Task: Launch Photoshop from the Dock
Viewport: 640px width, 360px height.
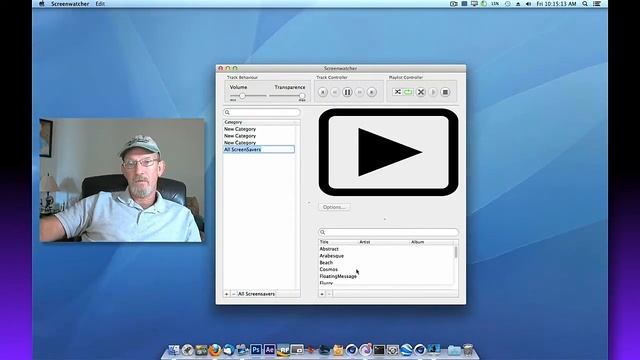Action: [256, 350]
